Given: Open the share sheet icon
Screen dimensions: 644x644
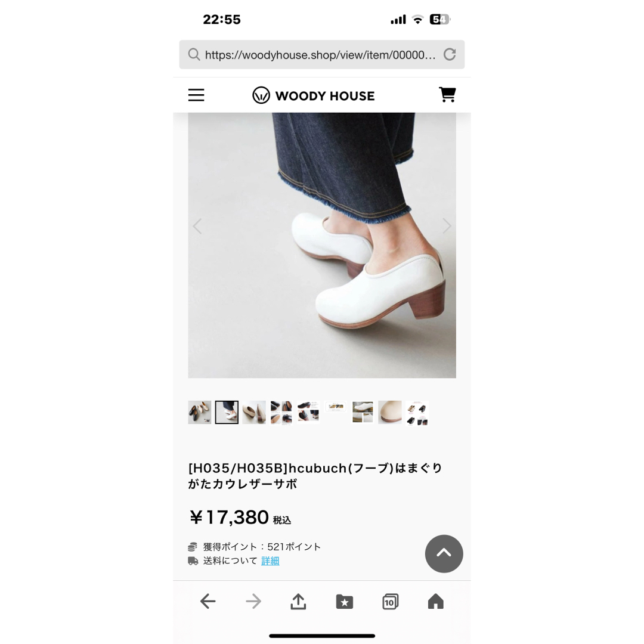Looking at the screenshot, I should [x=299, y=601].
